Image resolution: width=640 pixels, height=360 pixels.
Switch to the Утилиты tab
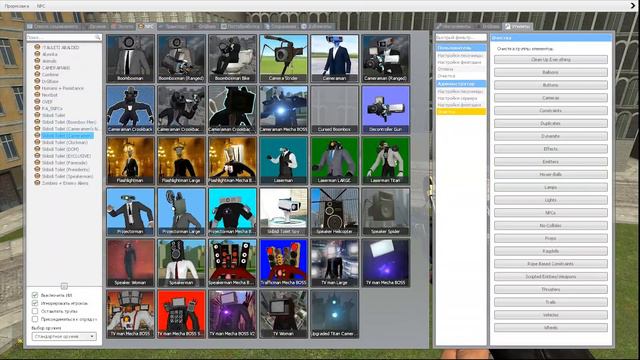[x=517, y=26]
